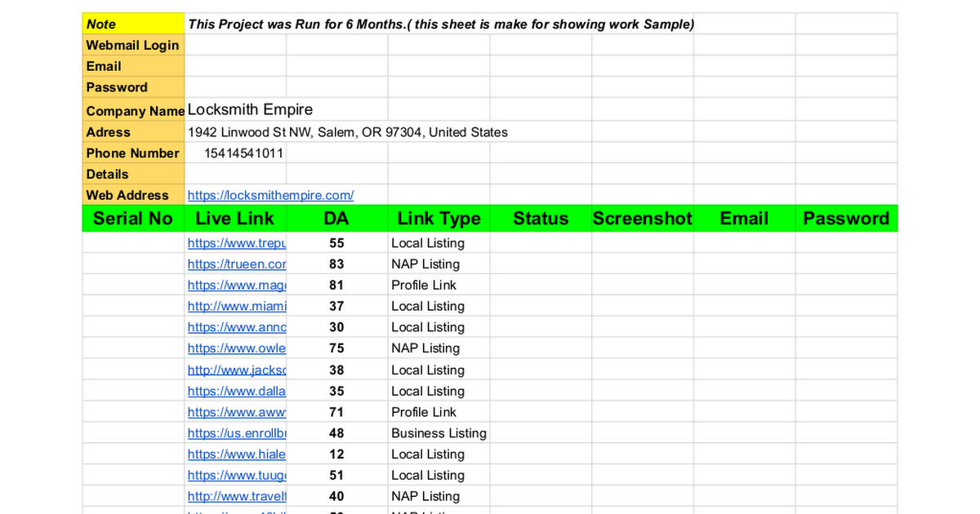
Task: Select the DA value 12
Action: [x=336, y=454]
